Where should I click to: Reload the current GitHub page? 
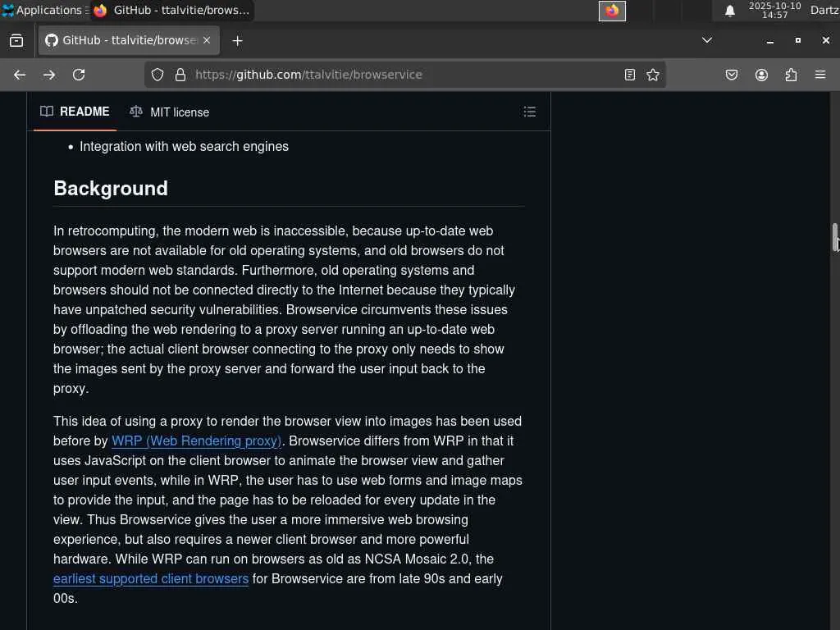[79, 75]
